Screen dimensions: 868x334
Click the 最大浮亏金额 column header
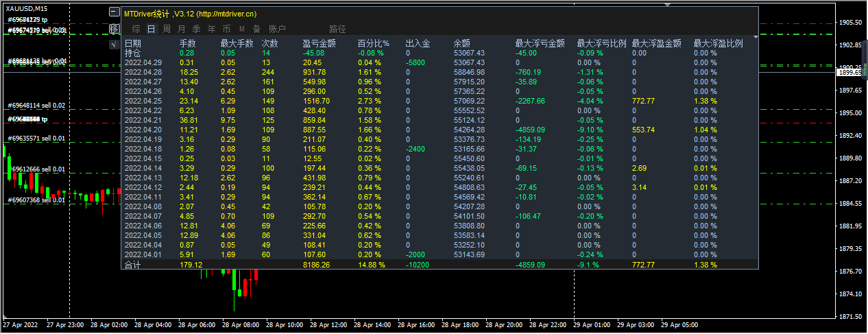pyautogui.click(x=540, y=43)
